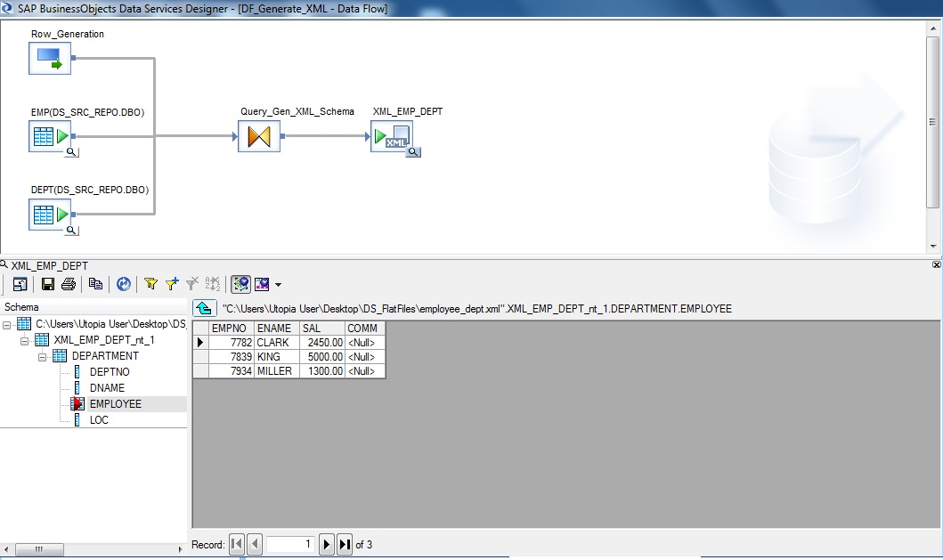Select cell with ENAME KING
This screenshot has width=943, height=560.
277,357
